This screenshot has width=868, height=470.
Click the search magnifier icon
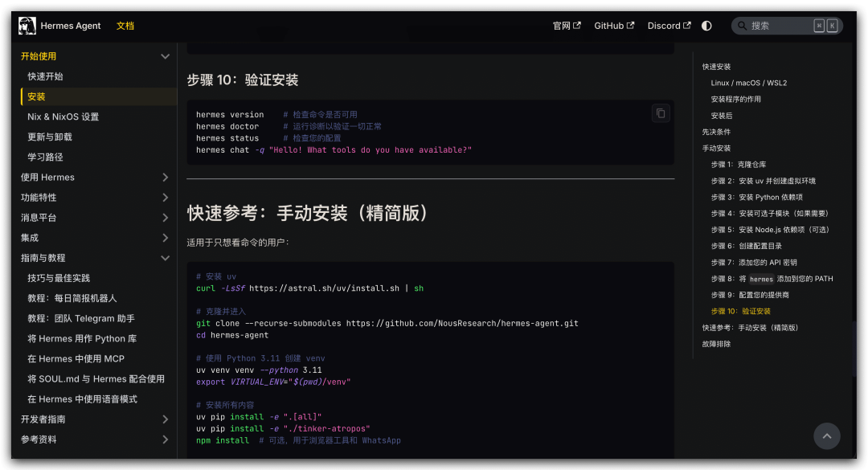click(742, 26)
